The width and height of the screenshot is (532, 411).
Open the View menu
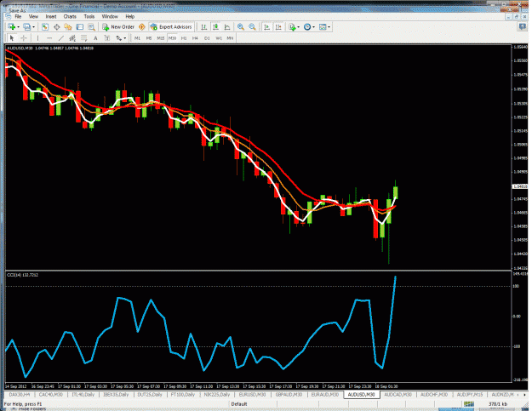click(33, 17)
